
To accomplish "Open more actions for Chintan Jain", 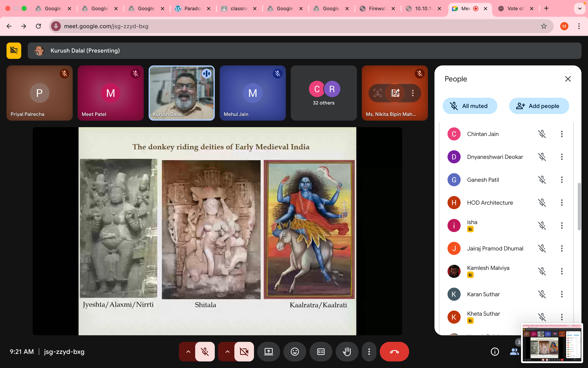I will point(561,134).
